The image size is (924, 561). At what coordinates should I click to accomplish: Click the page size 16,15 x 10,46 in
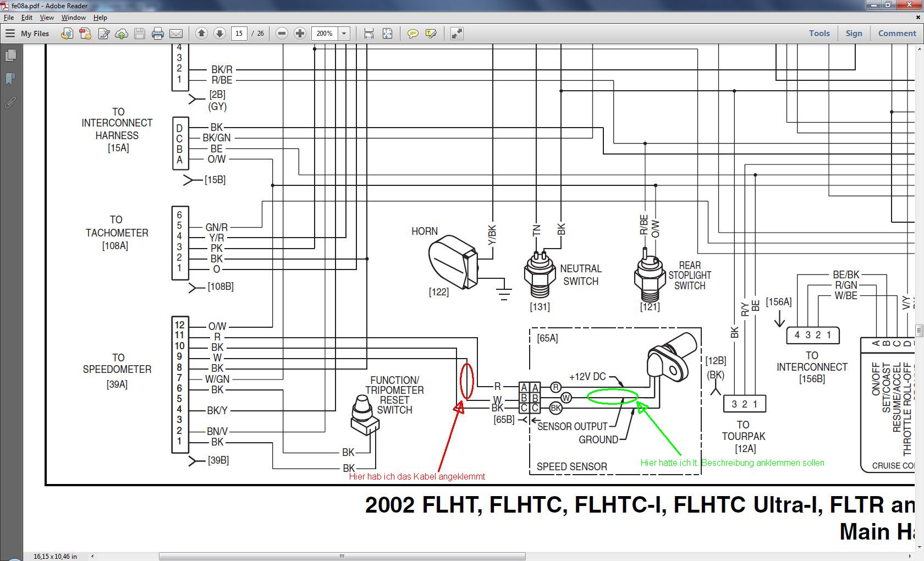[56, 556]
